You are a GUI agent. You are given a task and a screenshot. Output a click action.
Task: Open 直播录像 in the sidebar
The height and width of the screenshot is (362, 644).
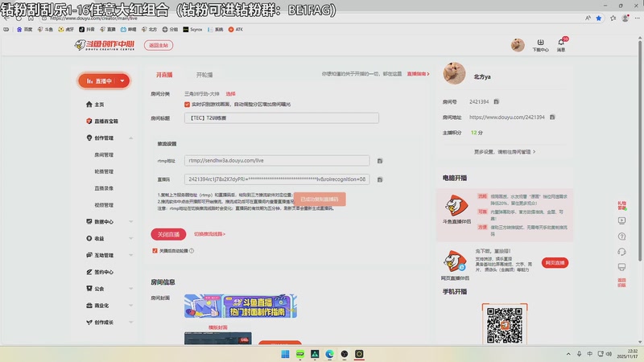pyautogui.click(x=104, y=188)
